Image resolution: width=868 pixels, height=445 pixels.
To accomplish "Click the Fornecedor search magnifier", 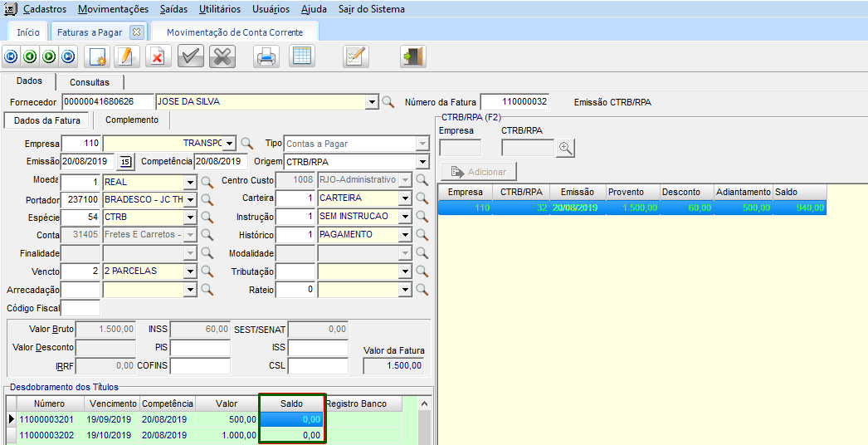I will coord(388,102).
